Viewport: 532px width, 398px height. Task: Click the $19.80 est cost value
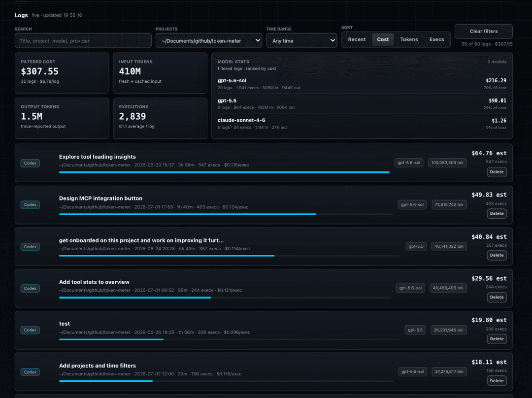coord(489,320)
